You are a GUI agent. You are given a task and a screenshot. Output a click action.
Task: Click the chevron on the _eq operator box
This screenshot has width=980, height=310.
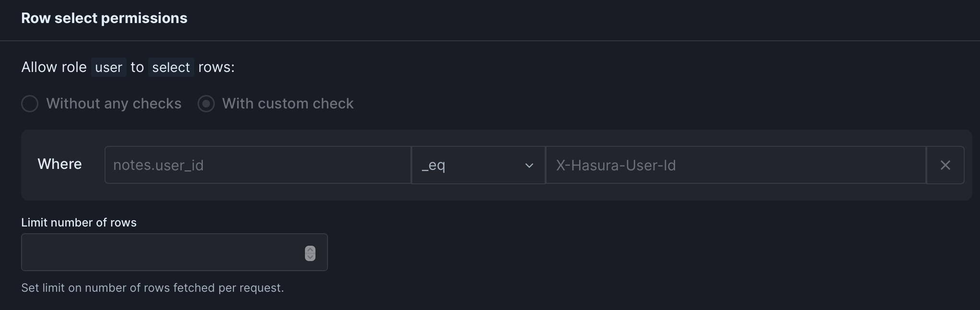tap(529, 166)
